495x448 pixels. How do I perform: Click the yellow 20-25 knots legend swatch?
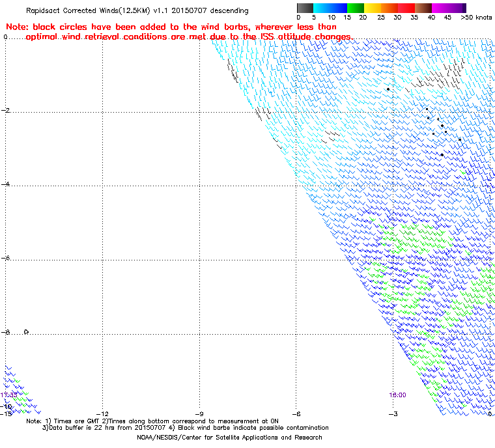(373, 8)
